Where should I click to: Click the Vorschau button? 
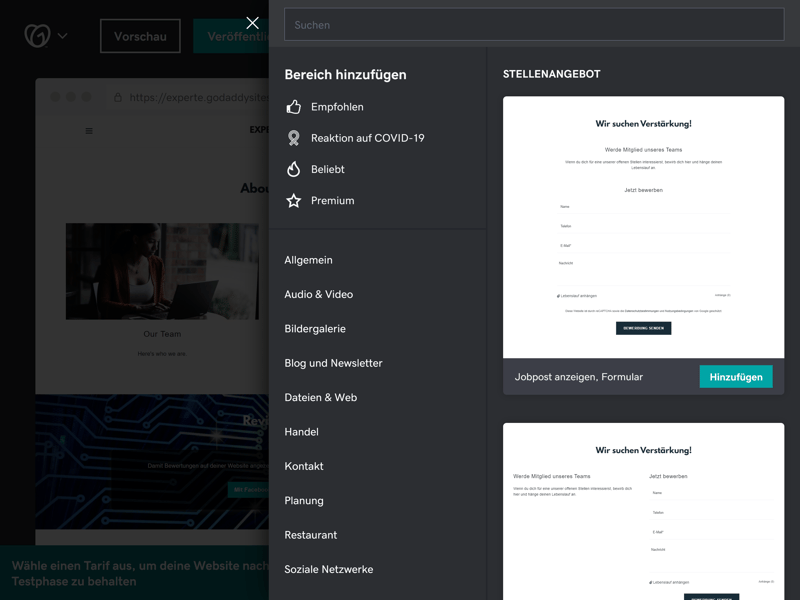point(140,36)
